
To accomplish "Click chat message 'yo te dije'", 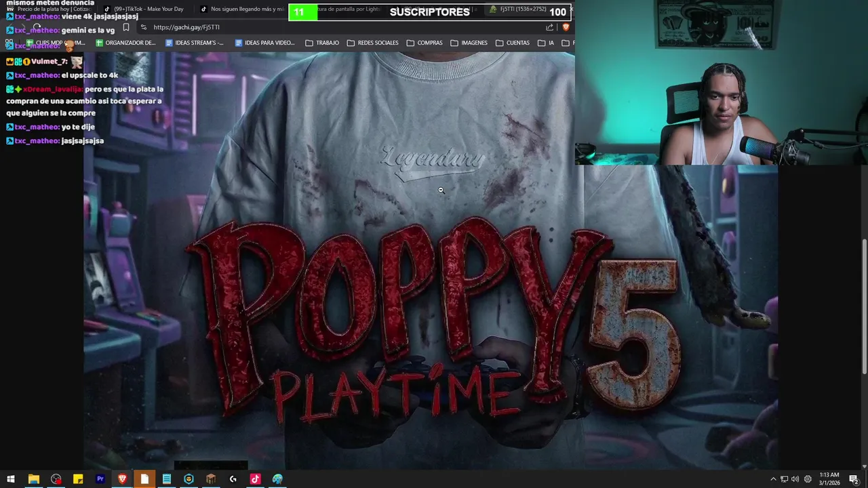I will pos(78,127).
